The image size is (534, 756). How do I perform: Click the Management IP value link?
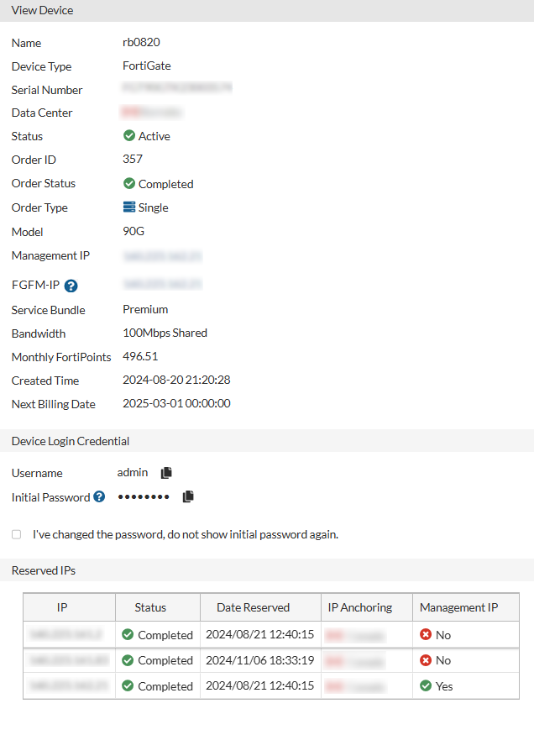click(160, 255)
